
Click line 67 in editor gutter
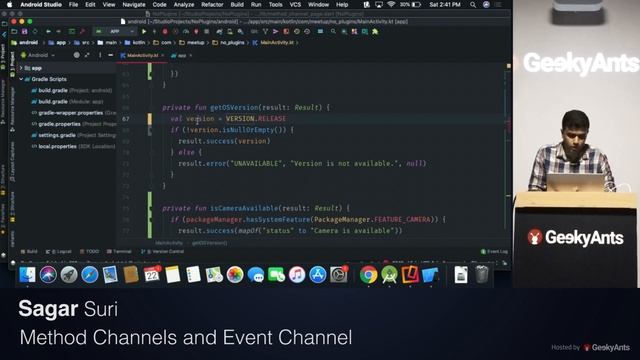click(x=126, y=119)
